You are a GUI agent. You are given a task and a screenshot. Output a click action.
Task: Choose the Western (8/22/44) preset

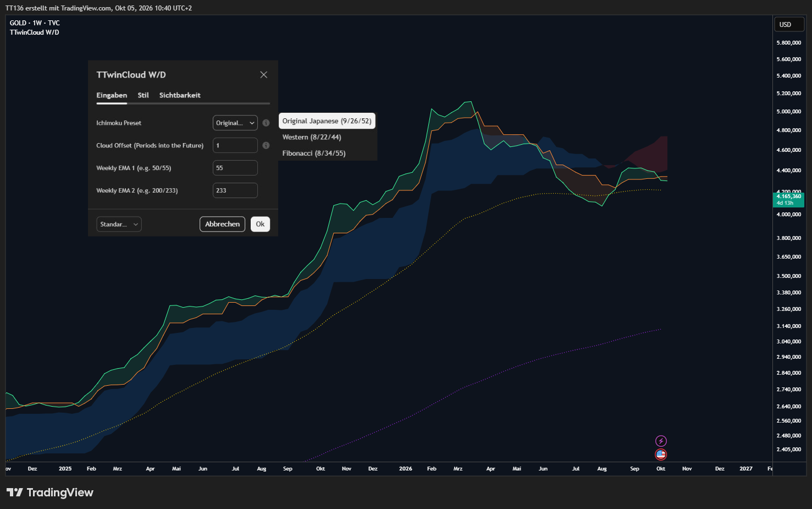coord(312,137)
